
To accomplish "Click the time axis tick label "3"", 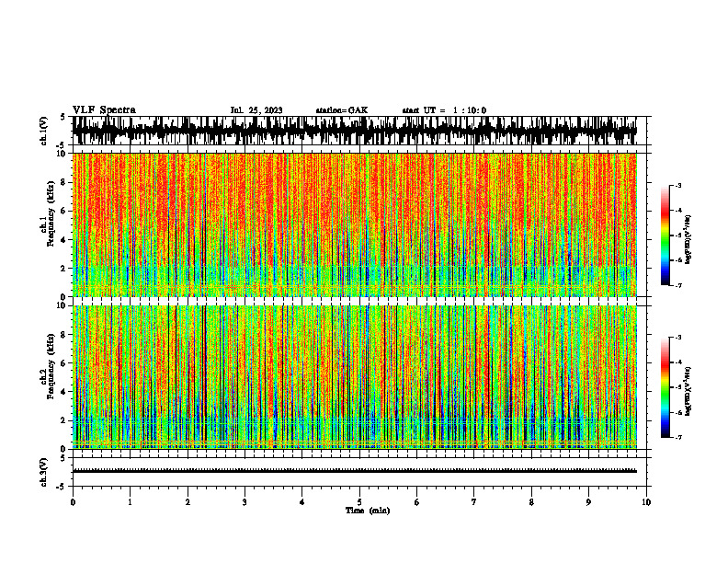I will 245,502.
